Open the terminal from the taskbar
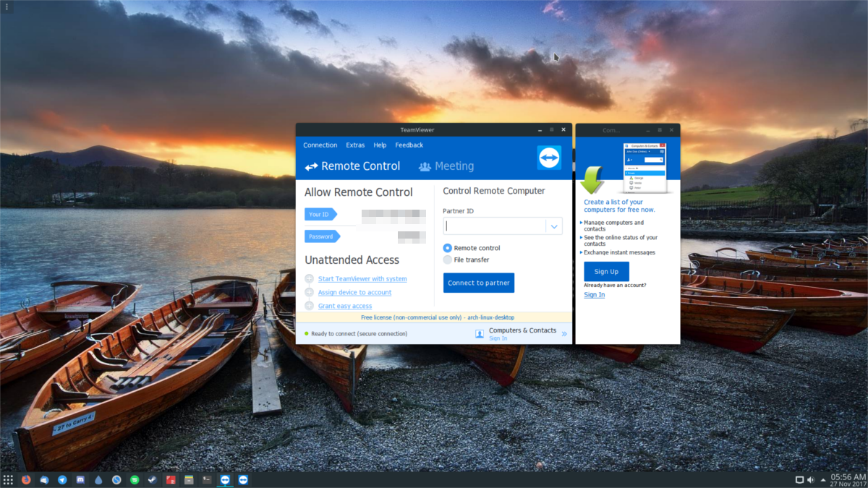Viewport: 868px width, 488px height. coord(207,480)
